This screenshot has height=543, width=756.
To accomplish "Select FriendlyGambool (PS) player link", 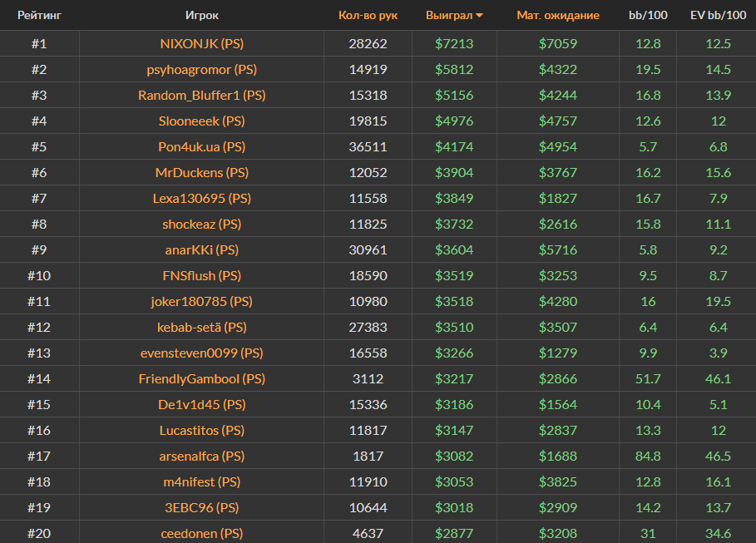I will point(202,378).
